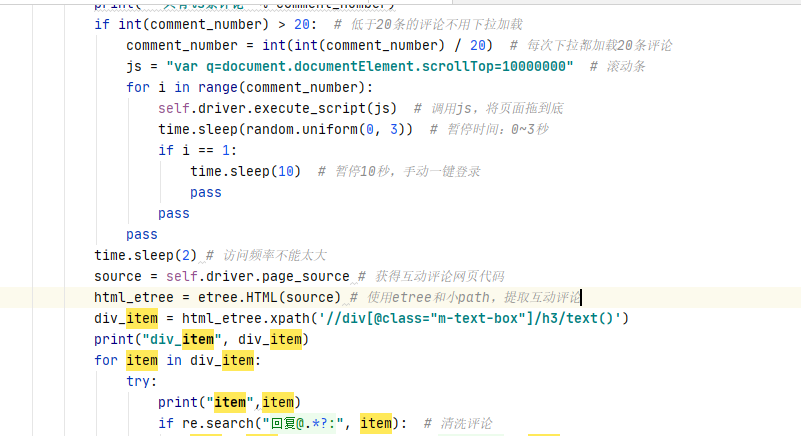Click 're.search' in the if statement
801x436 pixels.
coord(218,423)
